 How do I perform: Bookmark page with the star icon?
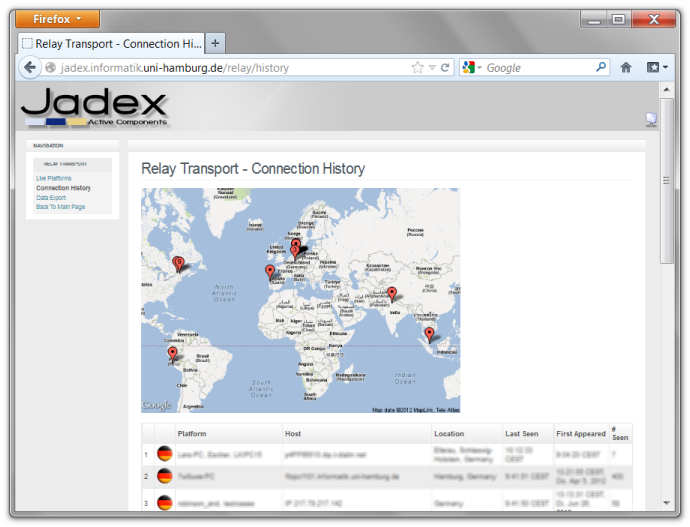(418, 68)
